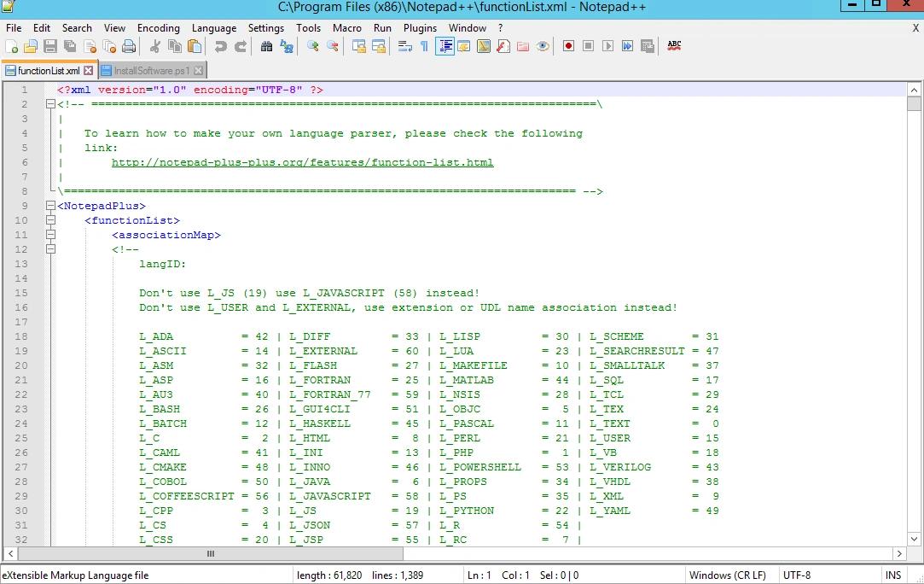Screen dimensions: 924x584
Task: Click the vertical scrollbar up arrow
Action: click(x=914, y=90)
